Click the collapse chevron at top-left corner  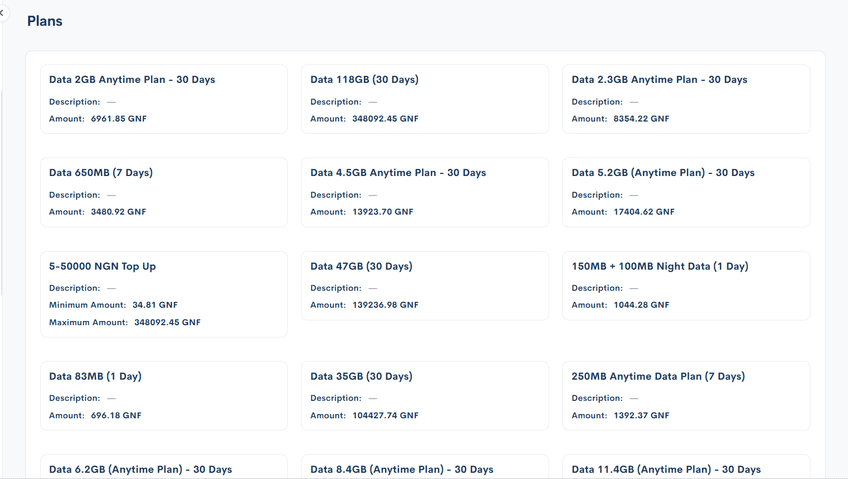(x=2, y=12)
